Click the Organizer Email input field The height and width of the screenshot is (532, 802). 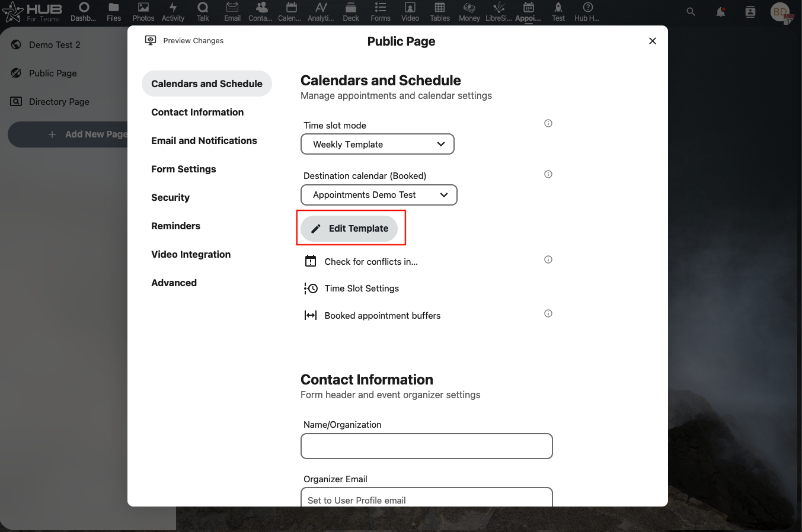point(427,497)
